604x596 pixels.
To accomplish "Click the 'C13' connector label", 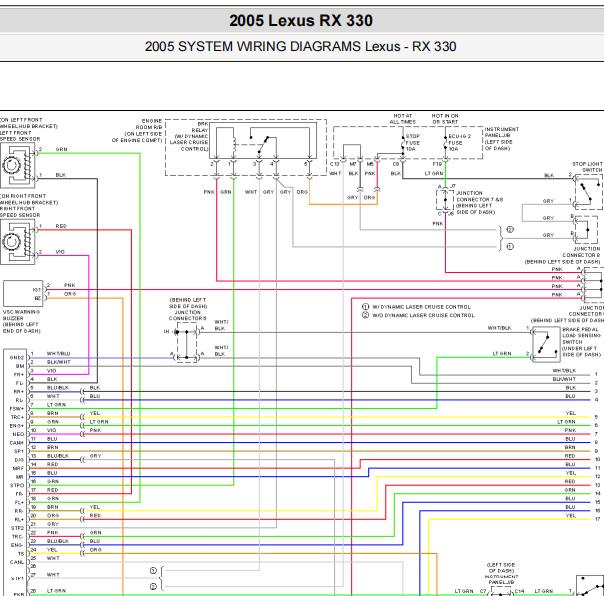I will tap(335, 164).
